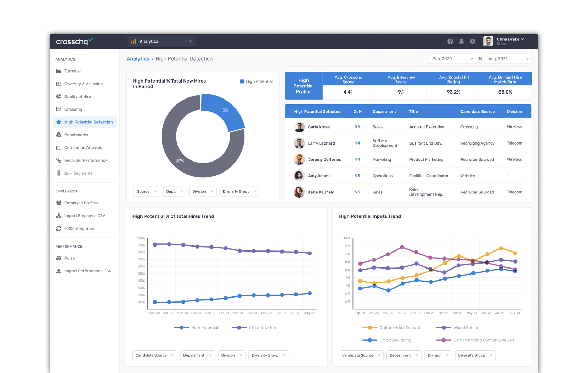
Task: Select the Quality of Hire pie icon
Action: tap(59, 96)
